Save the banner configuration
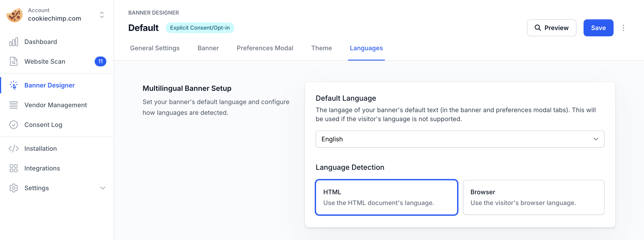The height and width of the screenshot is (240, 644). pyautogui.click(x=598, y=28)
